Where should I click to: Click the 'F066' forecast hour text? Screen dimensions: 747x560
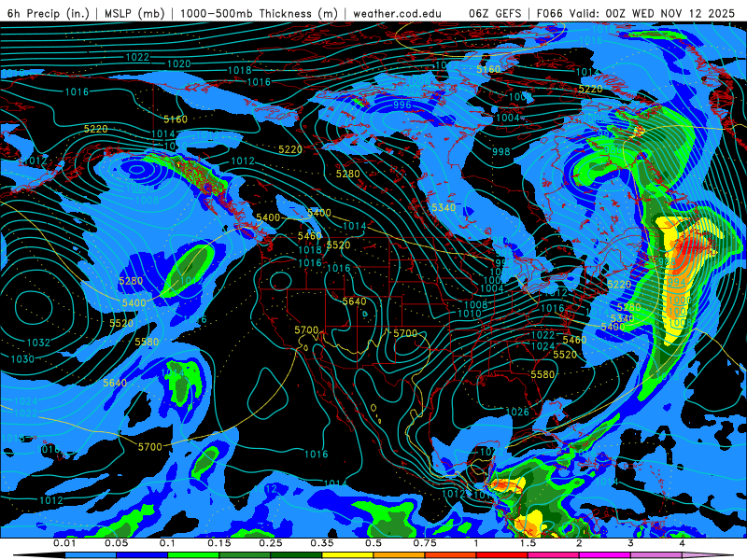click(550, 13)
